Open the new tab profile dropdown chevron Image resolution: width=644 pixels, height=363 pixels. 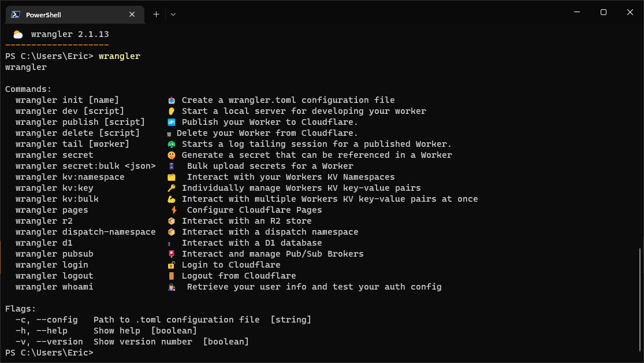click(173, 14)
